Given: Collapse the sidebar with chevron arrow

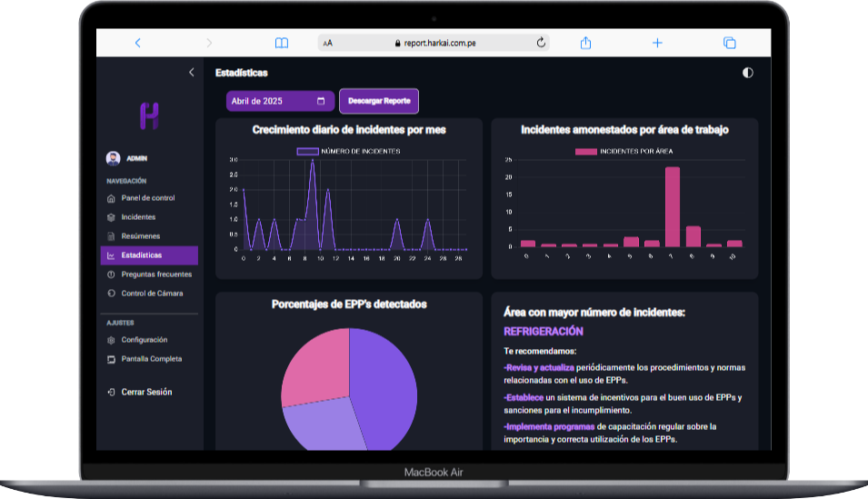Looking at the screenshot, I should 191,73.
